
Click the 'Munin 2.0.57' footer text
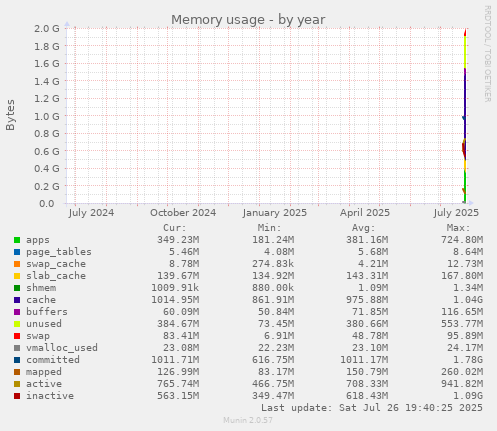tap(248, 420)
